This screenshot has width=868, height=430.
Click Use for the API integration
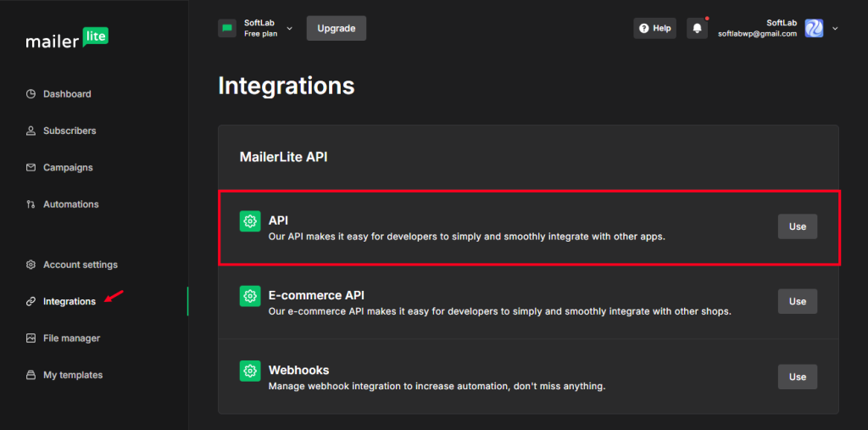click(x=798, y=226)
